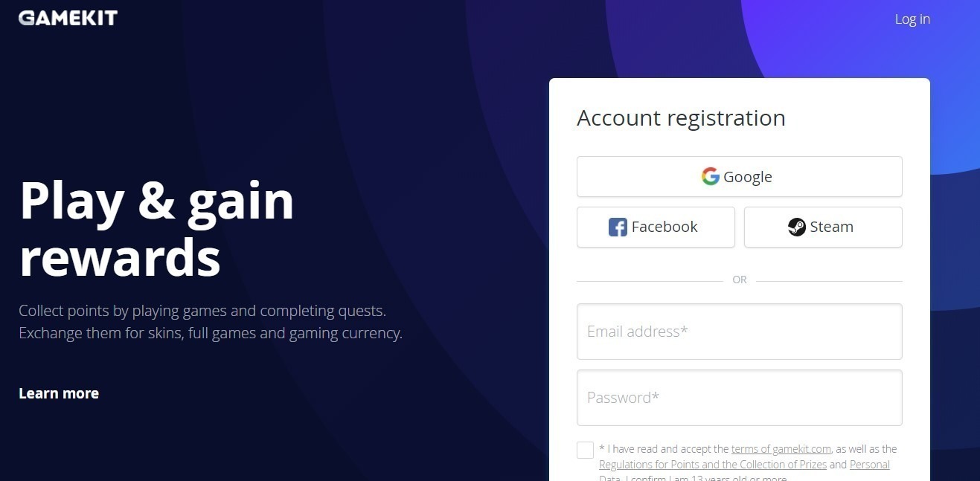Viewport: 980px width, 481px height.
Task: Focus the Email address field
Action: tap(739, 332)
